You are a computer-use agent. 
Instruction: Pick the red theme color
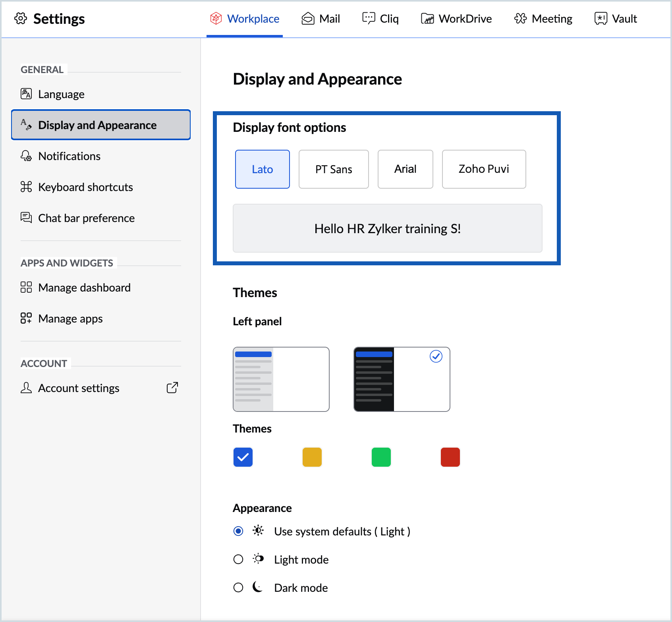tap(450, 457)
